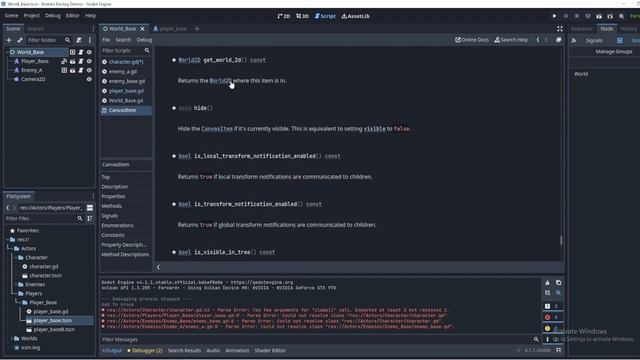
Task: Switch to the AssetLib workspace
Action: [x=356, y=16]
